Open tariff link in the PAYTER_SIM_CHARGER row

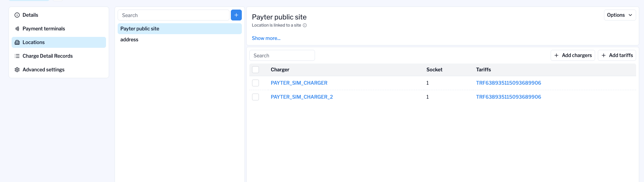point(508,83)
